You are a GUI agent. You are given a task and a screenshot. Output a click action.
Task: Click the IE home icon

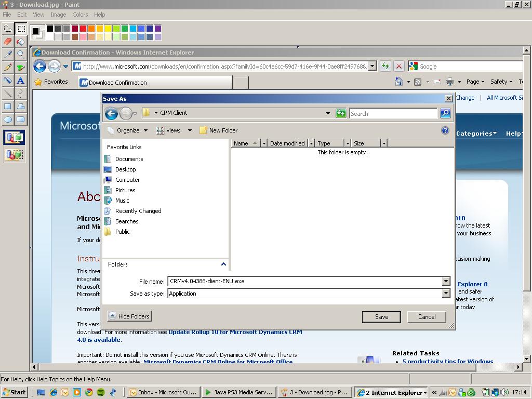coord(399,82)
